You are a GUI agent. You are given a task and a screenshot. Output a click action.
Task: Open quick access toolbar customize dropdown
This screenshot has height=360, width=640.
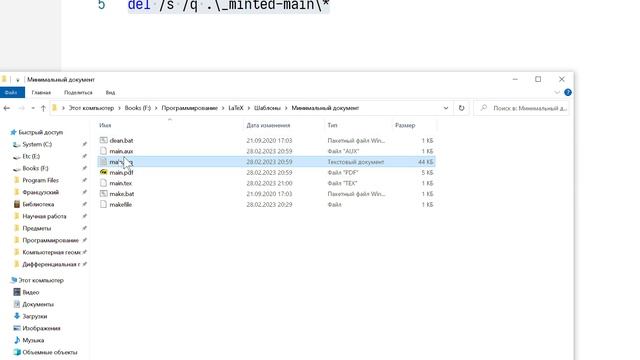click(x=18, y=80)
